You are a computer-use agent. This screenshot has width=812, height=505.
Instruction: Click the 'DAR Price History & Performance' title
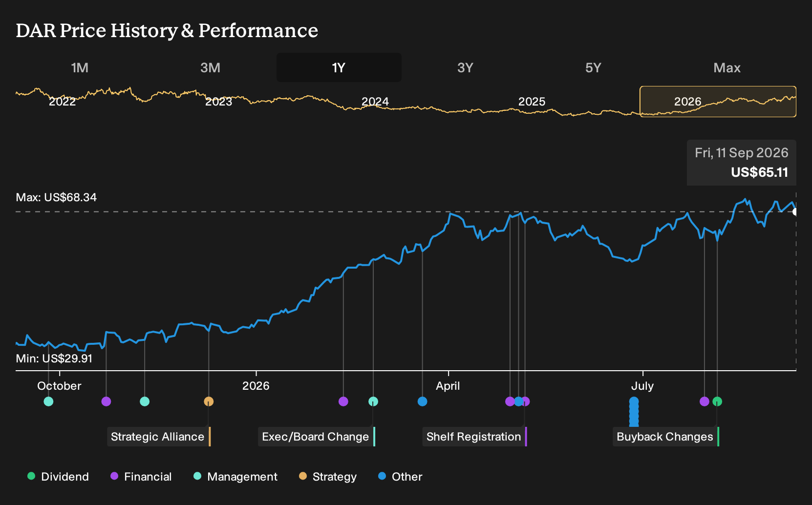point(167,30)
